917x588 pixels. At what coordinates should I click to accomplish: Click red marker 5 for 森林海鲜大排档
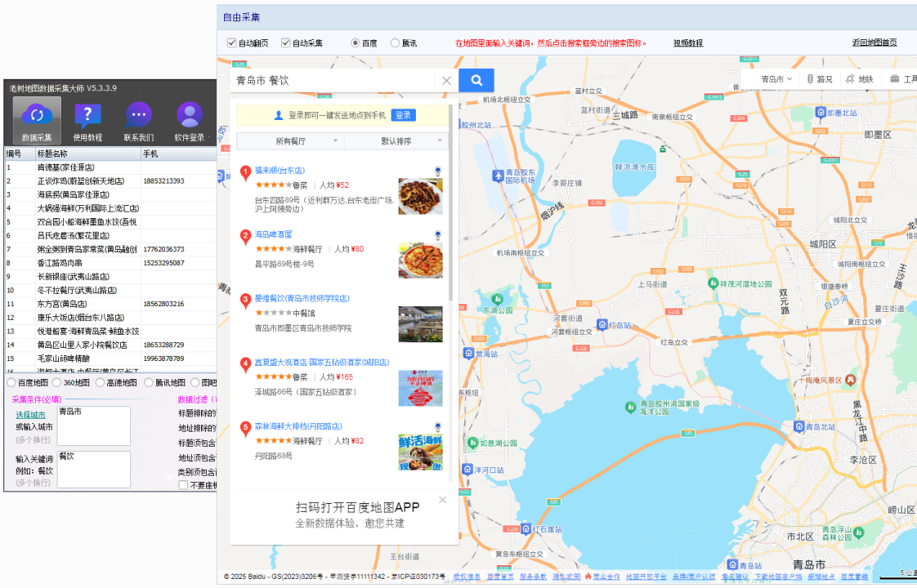(x=246, y=429)
